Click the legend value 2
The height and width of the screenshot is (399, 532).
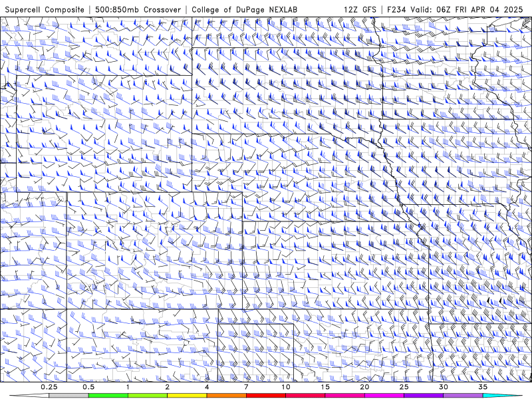pyautogui.click(x=168, y=387)
